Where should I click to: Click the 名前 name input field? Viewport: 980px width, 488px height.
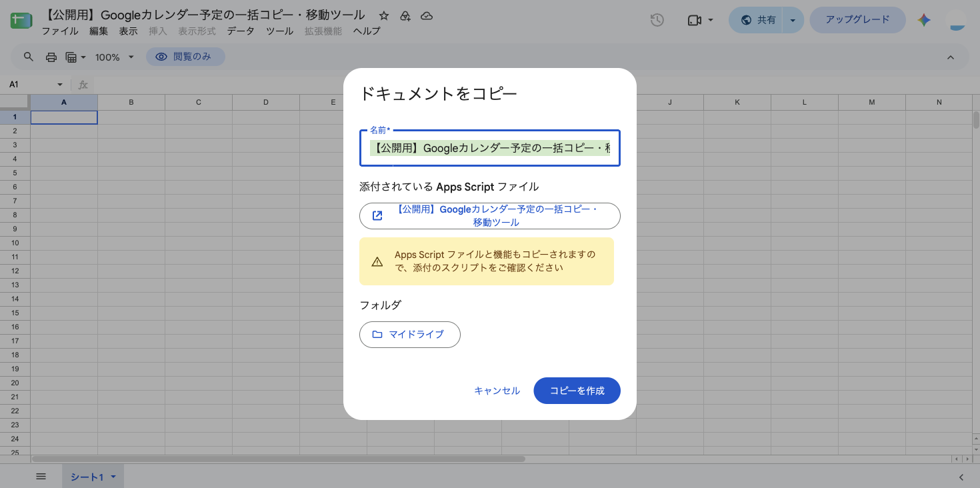point(490,148)
